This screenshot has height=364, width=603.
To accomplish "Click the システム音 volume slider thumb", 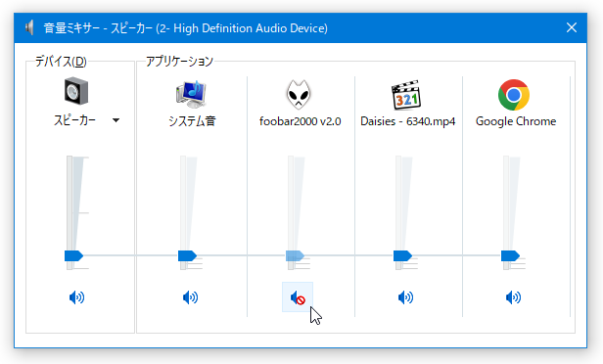I will click(187, 255).
